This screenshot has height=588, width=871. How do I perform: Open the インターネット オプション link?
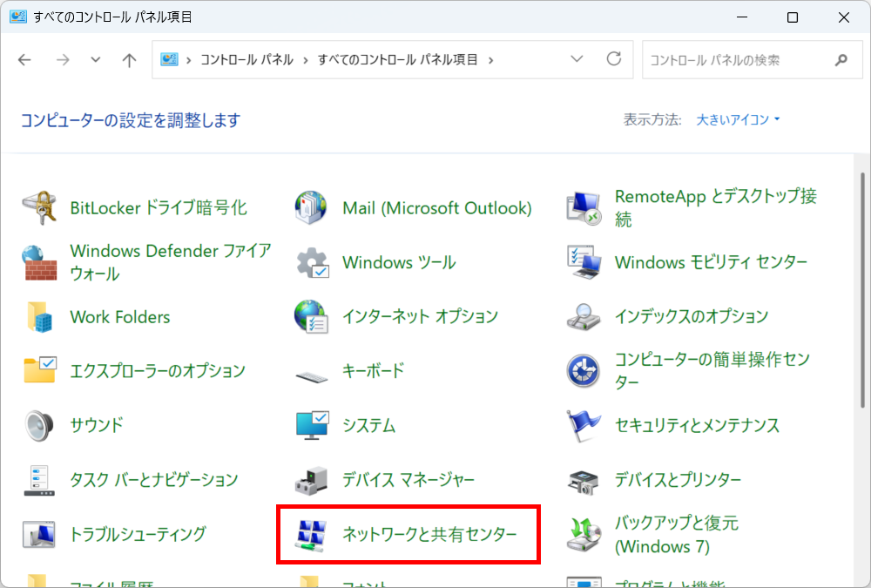click(420, 317)
